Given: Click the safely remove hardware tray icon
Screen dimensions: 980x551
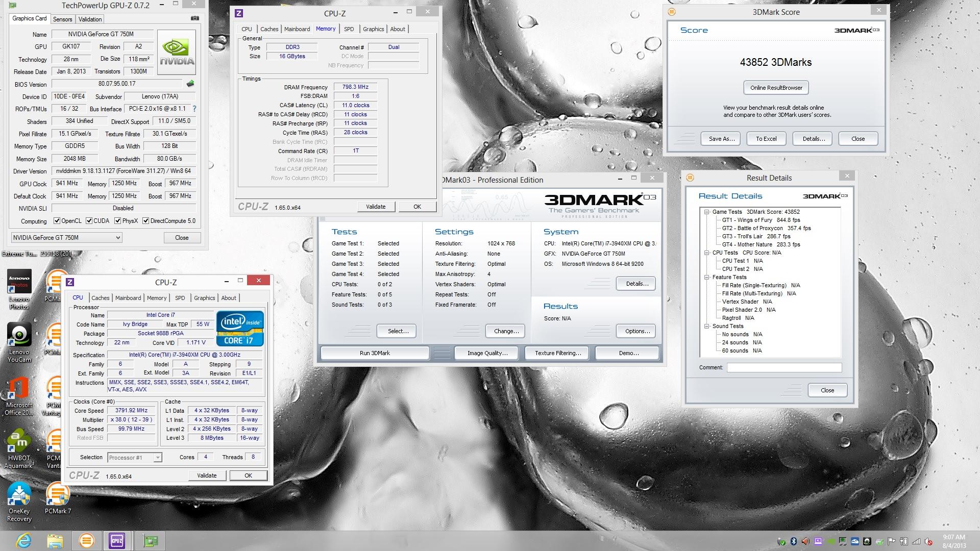Looking at the screenshot, I should (x=781, y=541).
